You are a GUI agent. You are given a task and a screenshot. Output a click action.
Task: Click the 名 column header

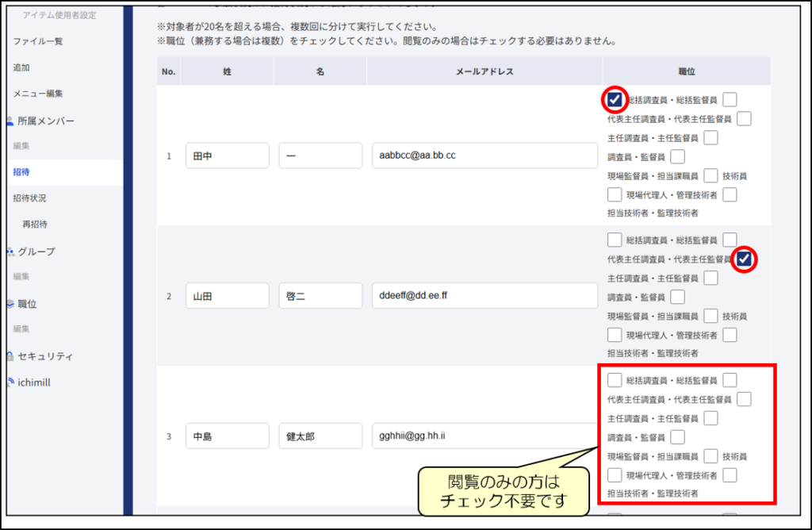320,71
